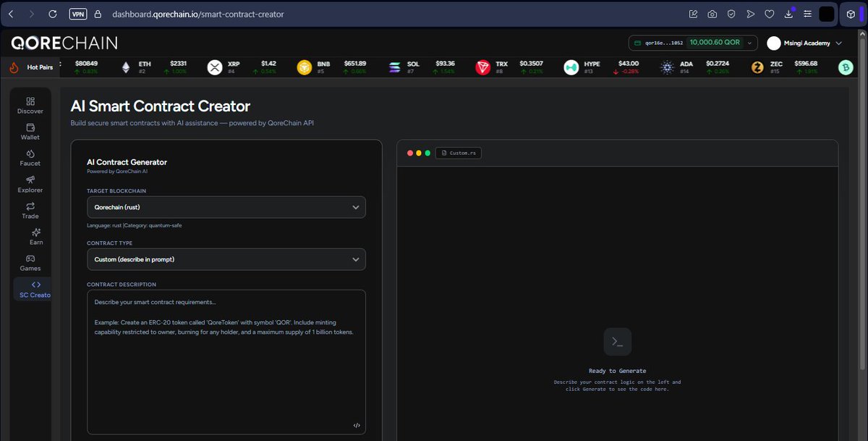
Task: Click the browser snapshot camera icon
Action: (x=712, y=14)
